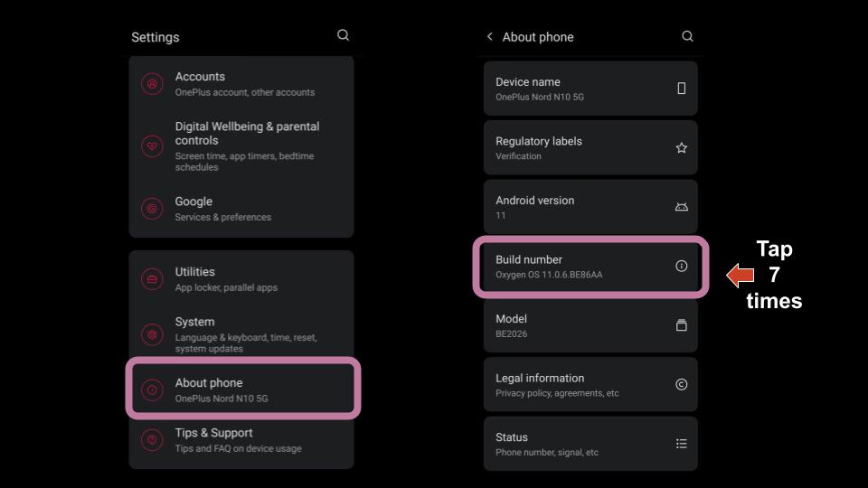This screenshot has width=868, height=488.
Task: Click 'App locker, parallel apps' text
Action: (x=226, y=287)
